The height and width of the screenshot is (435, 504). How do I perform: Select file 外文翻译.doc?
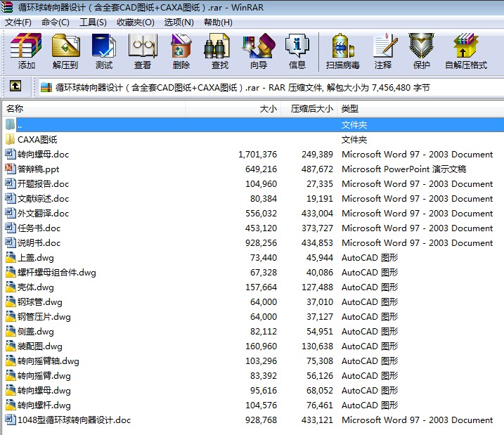pos(44,214)
